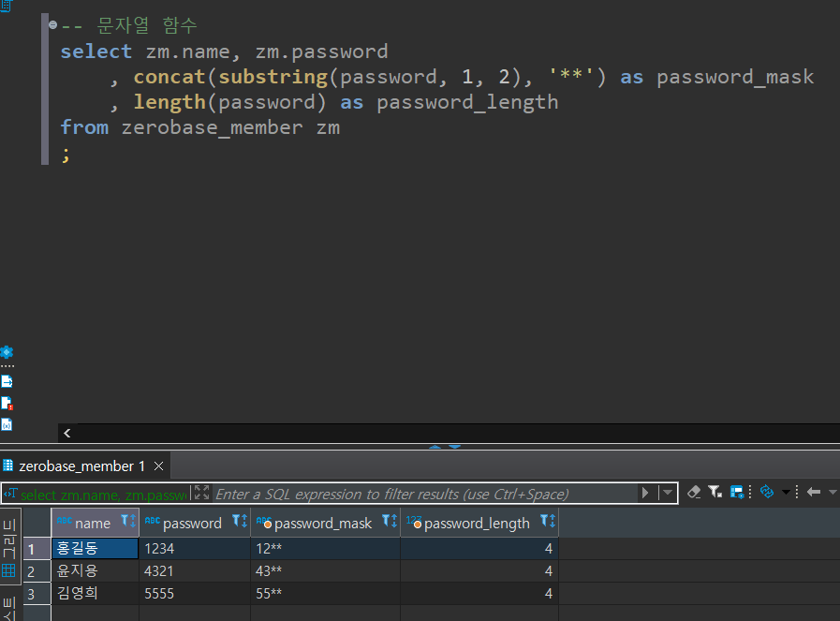Image resolution: width=840 pixels, height=621 pixels.
Task: Click the back arrow in results toolbar
Action: [813, 492]
